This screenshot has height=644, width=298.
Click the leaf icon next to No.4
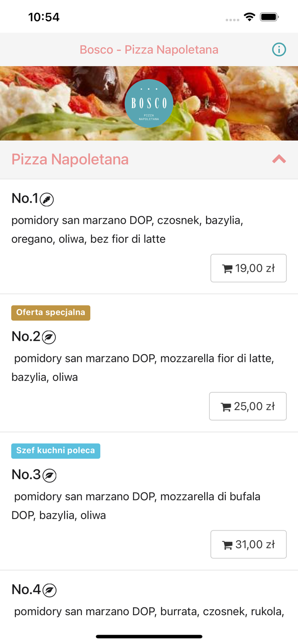(48, 589)
